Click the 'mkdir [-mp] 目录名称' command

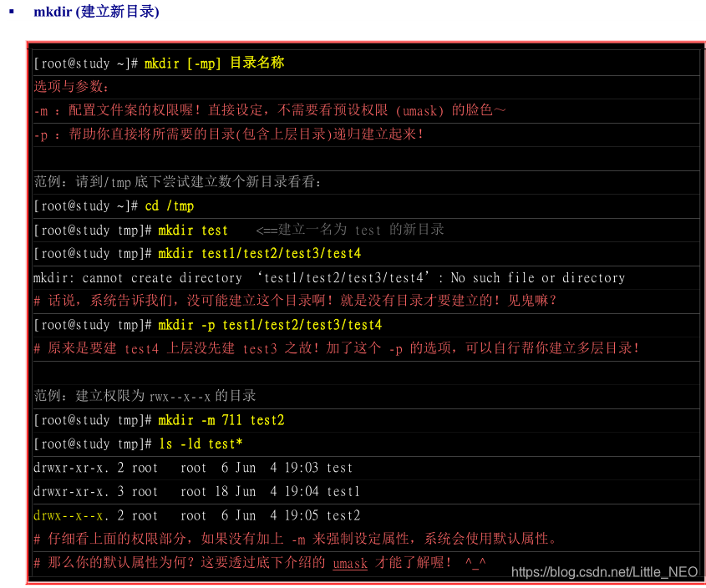[x=215, y=63]
